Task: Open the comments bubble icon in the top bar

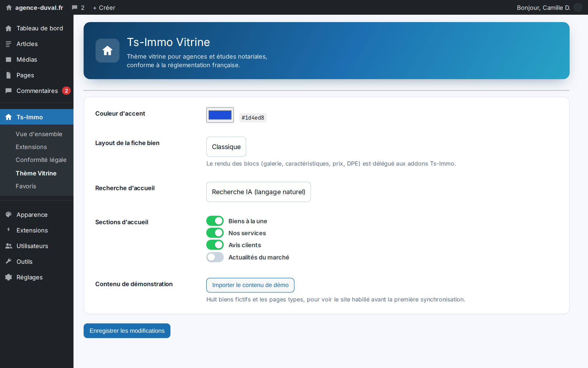Action: (74, 8)
